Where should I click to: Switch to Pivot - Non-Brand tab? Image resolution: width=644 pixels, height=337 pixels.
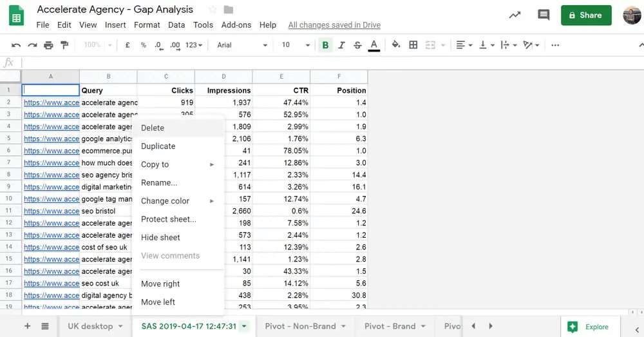click(x=300, y=326)
